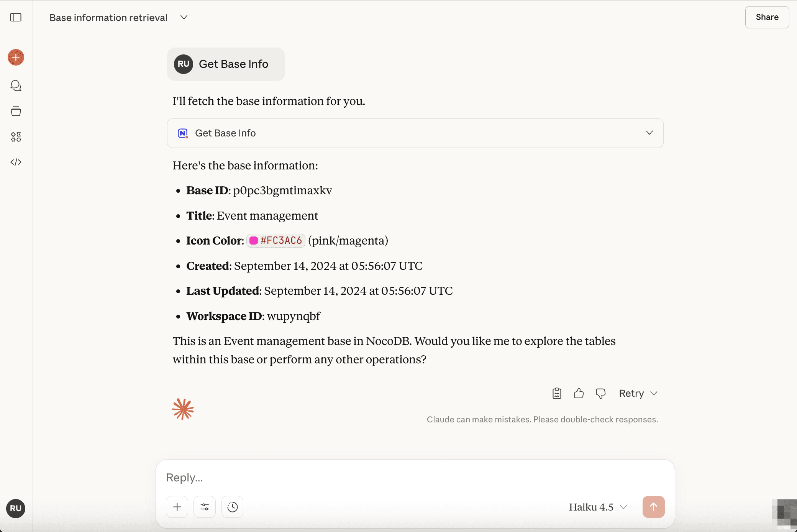
Task: Open the Artifacts icon in sidebar
Action: [16, 137]
